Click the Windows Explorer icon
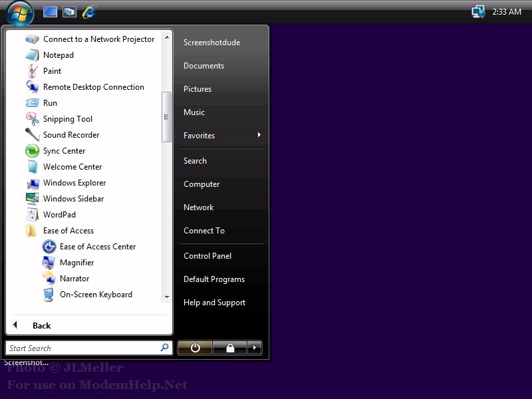The width and height of the screenshot is (532, 399). (x=33, y=184)
